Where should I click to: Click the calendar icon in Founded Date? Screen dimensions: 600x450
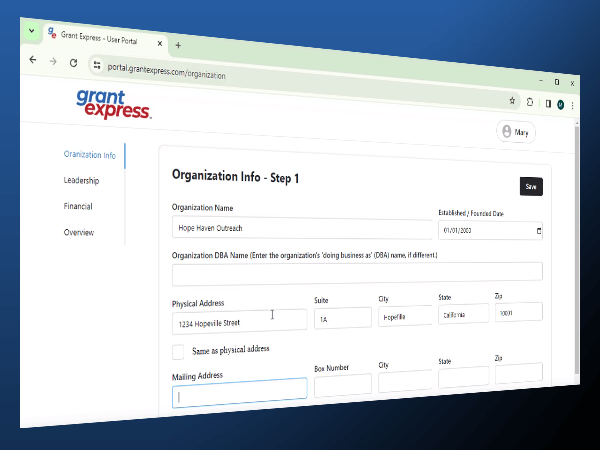click(x=539, y=231)
